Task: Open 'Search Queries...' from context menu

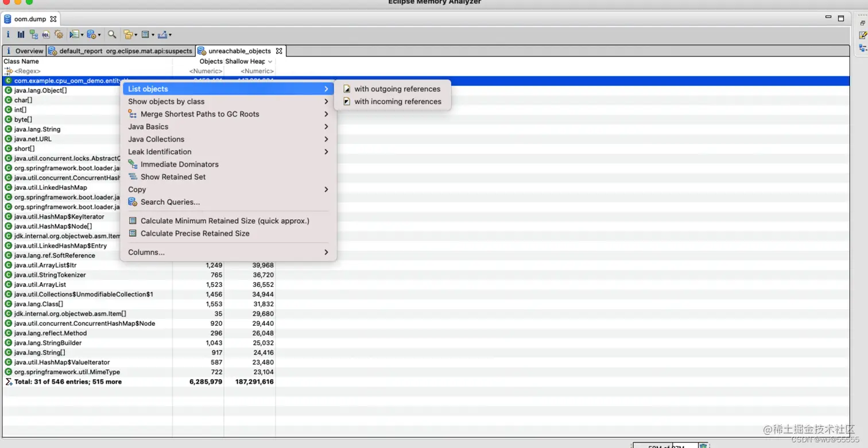Action: 228,202
